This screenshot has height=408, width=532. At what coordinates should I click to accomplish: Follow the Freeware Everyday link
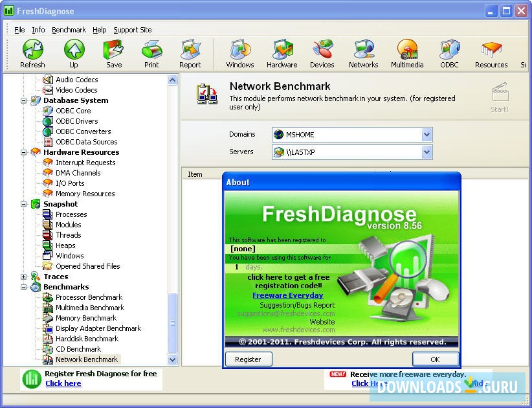tap(287, 295)
